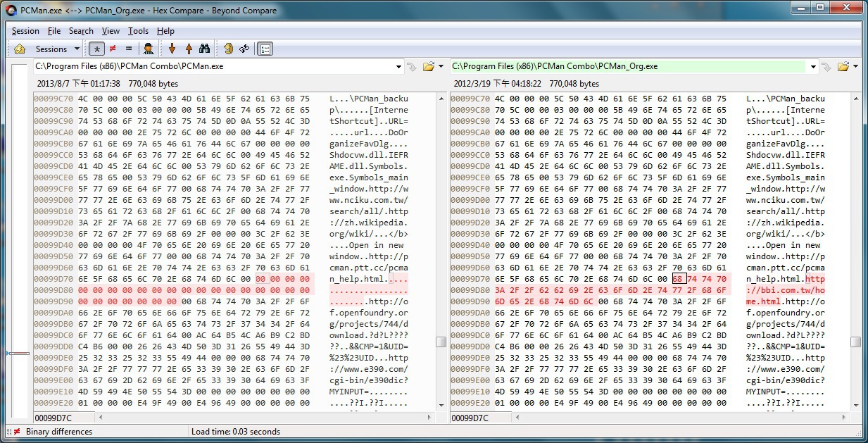Click 'Load time: 0.03 seconds' status text
Screen dimensions: 868x443
coord(235,432)
